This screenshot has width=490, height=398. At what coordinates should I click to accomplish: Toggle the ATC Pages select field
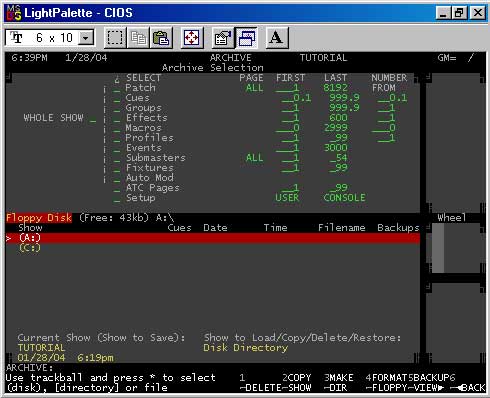pyautogui.click(x=116, y=189)
